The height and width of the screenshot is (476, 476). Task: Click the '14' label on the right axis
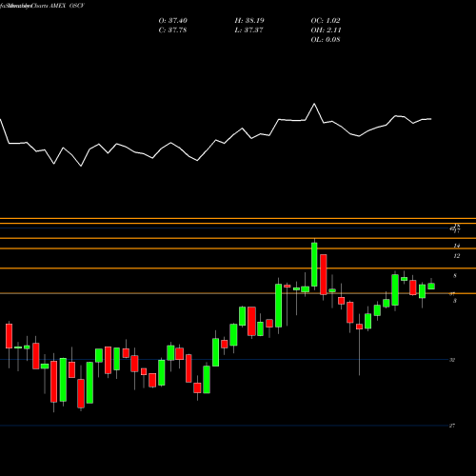(x=456, y=246)
